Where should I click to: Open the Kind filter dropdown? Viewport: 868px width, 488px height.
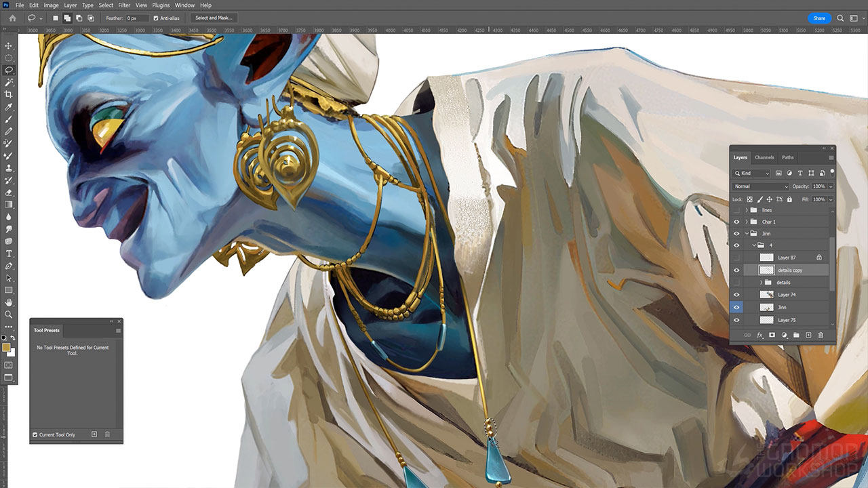[751, 174]
